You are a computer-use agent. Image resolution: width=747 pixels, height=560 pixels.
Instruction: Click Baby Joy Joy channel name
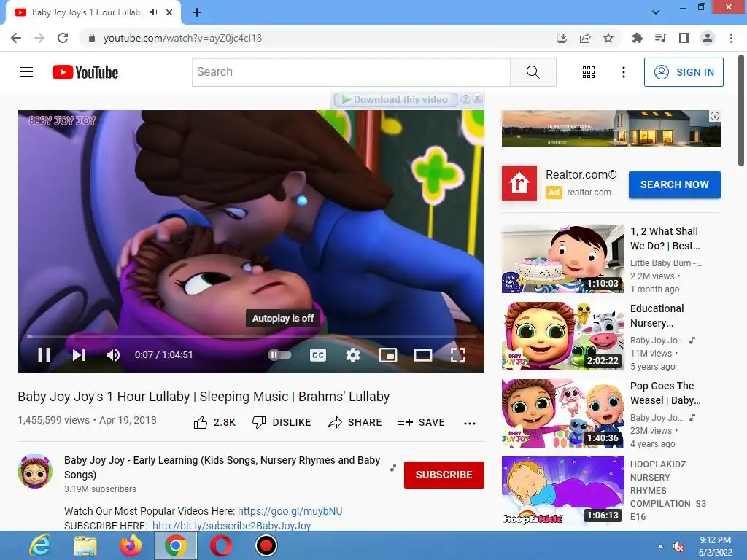pyautogui.click(x=222, y=467)
